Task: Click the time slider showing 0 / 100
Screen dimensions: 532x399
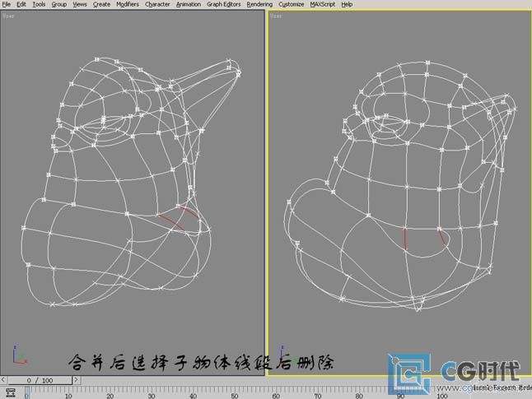Action: coord(40,380)
